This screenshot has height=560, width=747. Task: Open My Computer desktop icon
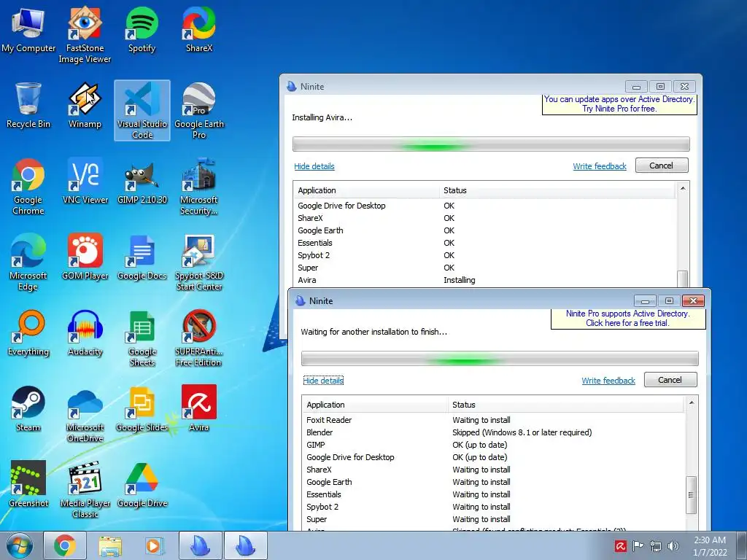click(x=28, y=30)
